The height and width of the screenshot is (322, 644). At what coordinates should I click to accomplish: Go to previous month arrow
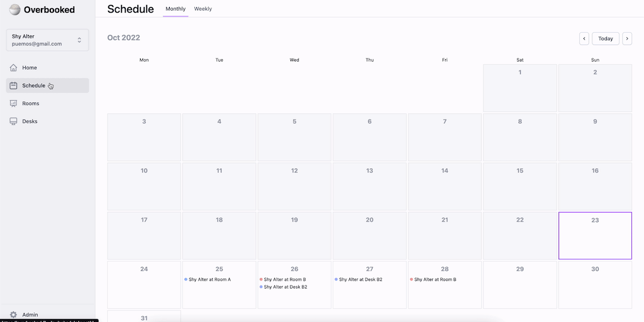[584, 39]
